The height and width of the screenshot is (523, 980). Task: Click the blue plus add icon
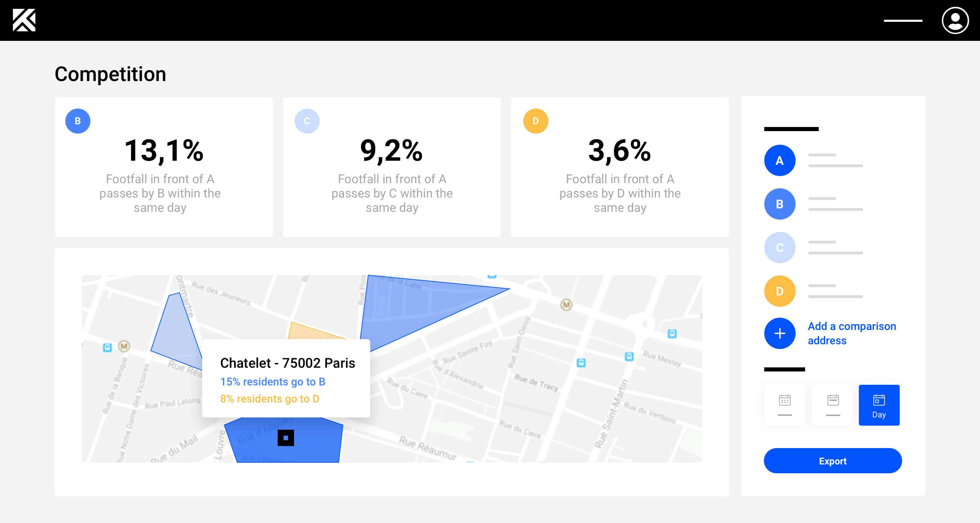pos(780,333)
